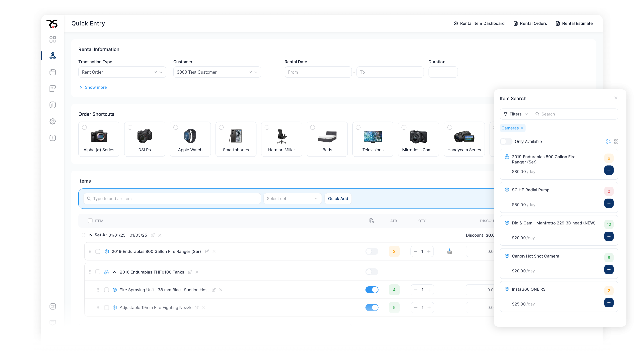
Task: Click inventory icon on Fire Ranger row
Action: pyautogui.click(x=450, y=251)
